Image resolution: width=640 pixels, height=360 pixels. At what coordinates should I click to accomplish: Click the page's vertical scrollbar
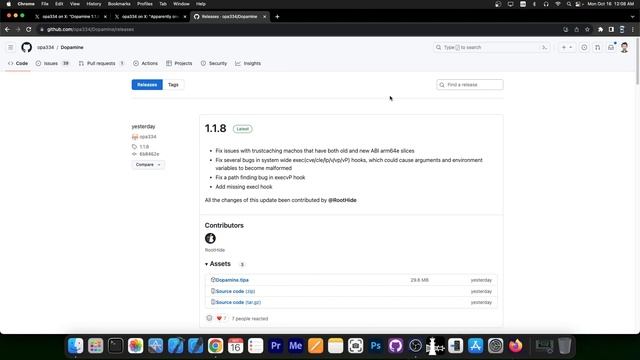(x=637, y=61)
